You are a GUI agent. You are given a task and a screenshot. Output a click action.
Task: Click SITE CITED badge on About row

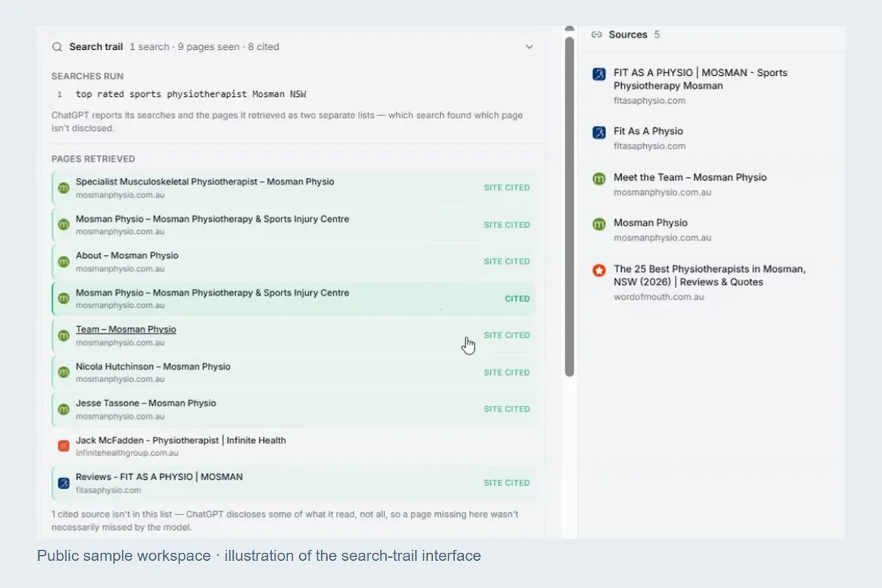coord(506,262)
